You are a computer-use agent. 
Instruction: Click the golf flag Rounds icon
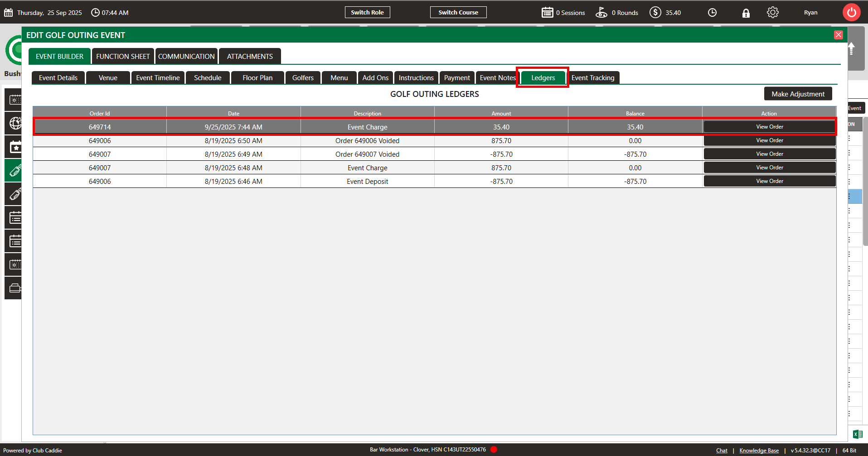(x=601, y=13)
